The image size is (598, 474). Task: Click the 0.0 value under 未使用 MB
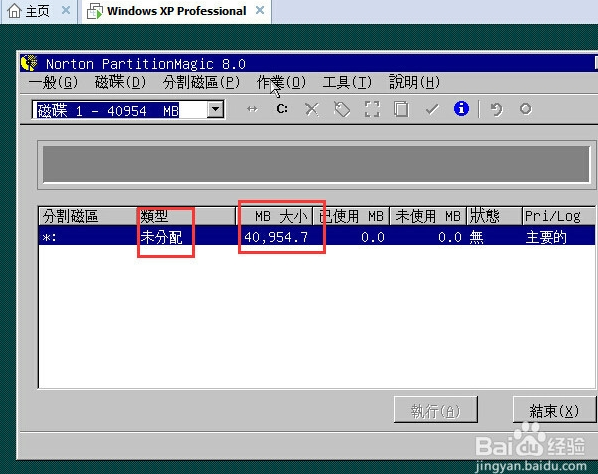[x=450, y=237]
